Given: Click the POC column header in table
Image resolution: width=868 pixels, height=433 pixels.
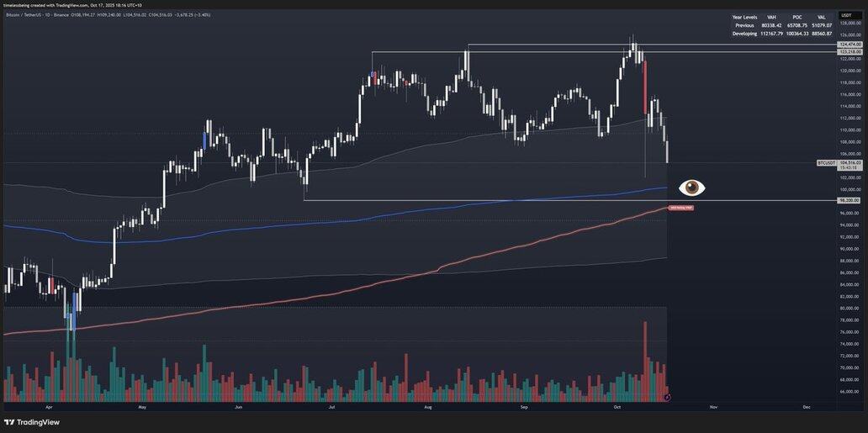Looking at the screenshot, I should (797, 17).
